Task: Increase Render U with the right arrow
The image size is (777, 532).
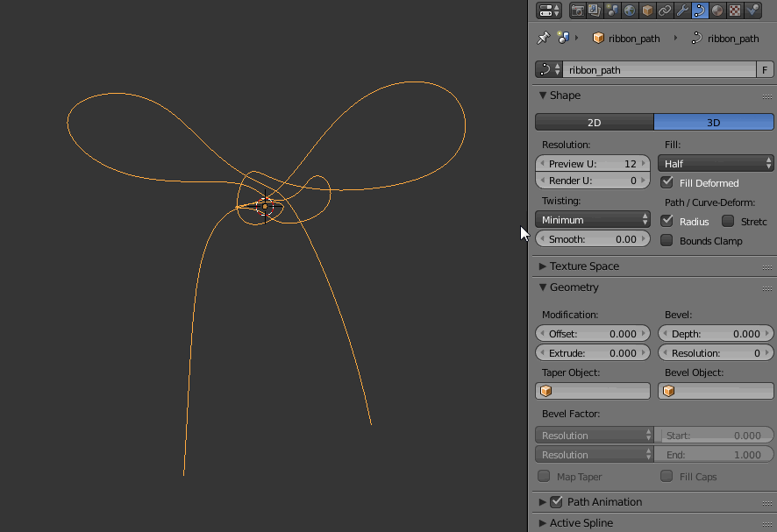Action: (x=643, y=181)
